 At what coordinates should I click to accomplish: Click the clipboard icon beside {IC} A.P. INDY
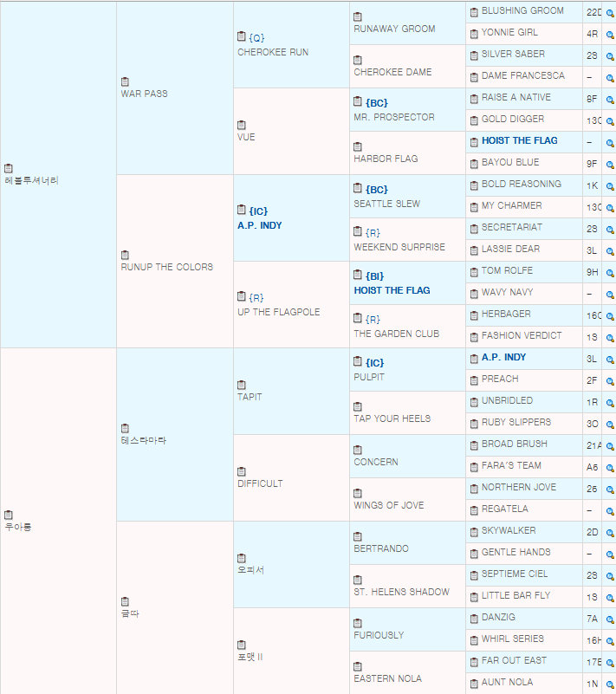pyautogui.click(x=241, y=210)
